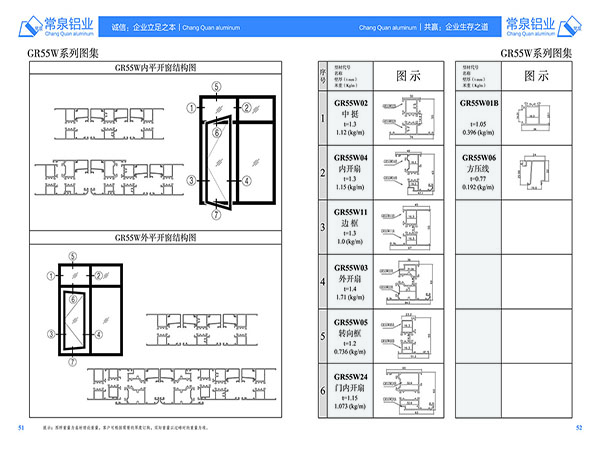
Task: Click circled marker 6 in inner-opening window diagram
Action: pyautogui.click(x=217, y=132)
